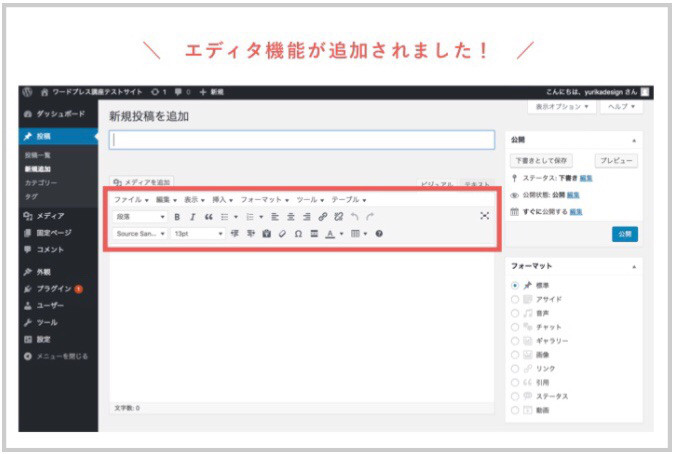Open editor keyboard shortcuts help icon
This screenshot has height=454, width=675.
(x=379, y=234)
